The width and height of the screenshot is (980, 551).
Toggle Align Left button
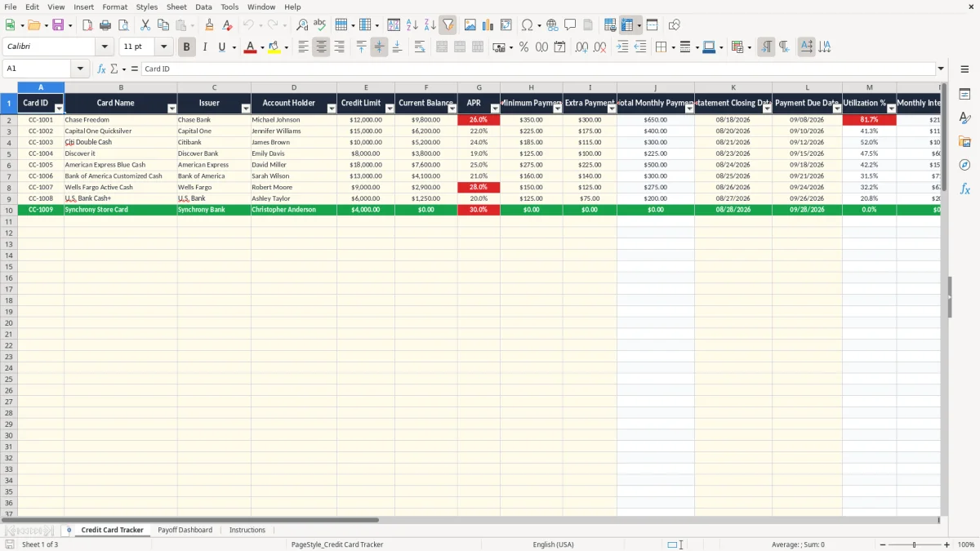[x=303, y=47]
